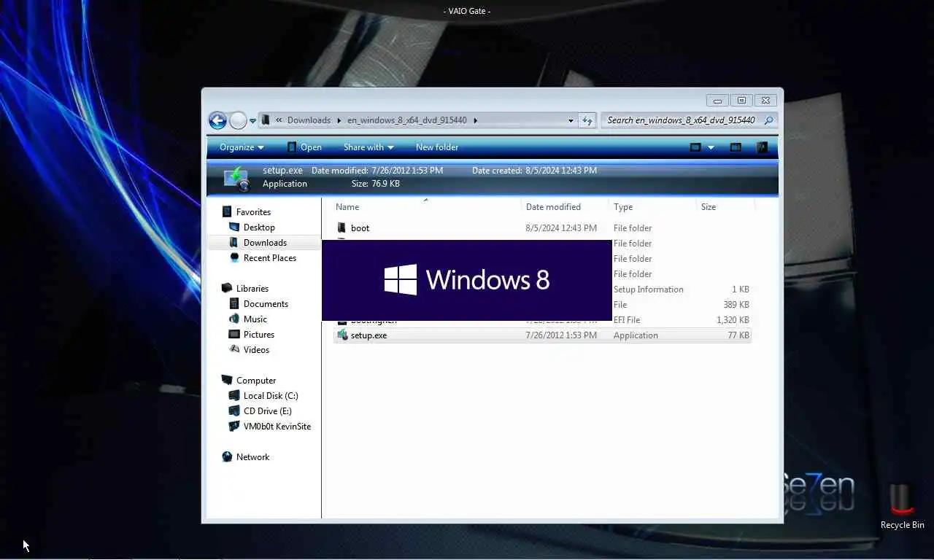The image size is (934, 560).
Task: Click Size: 76.9 KB in details pane
Action: click(376, 184)
